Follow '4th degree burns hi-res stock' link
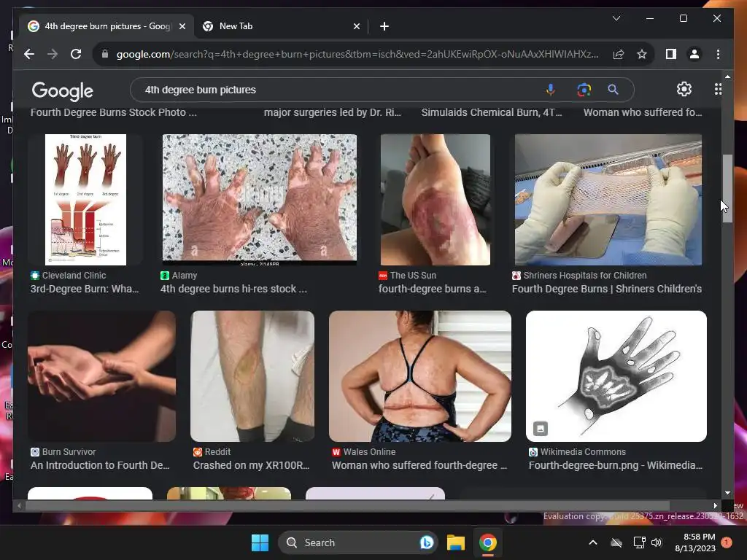The image size is (747, 560). click(x=233, y=289)
